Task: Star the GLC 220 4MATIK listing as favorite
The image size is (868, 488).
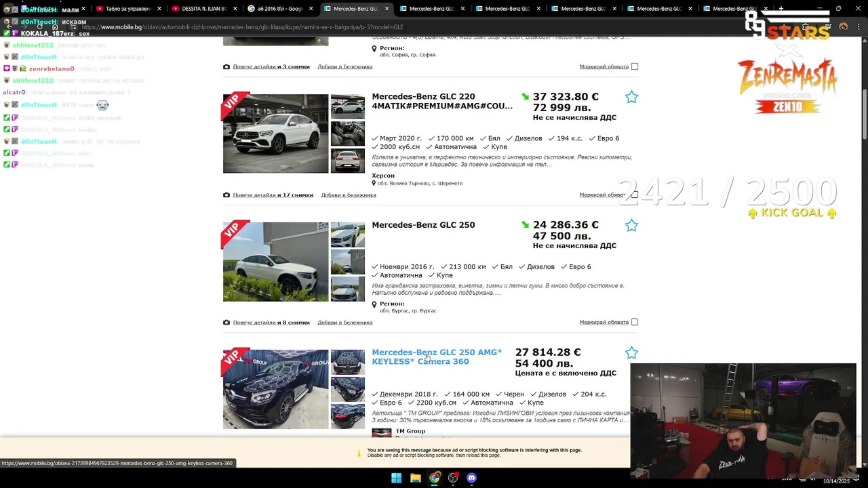Action: pos(631,97)
